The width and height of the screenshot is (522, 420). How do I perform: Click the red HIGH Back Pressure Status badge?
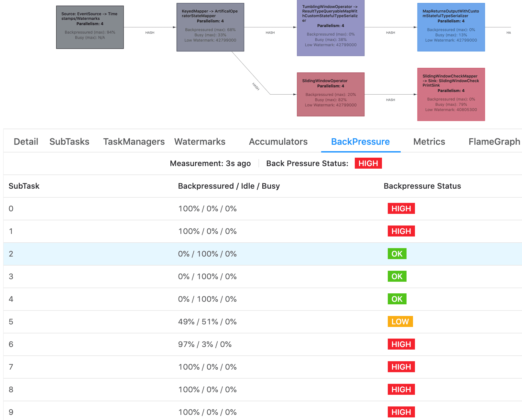(x=368, y=163)
